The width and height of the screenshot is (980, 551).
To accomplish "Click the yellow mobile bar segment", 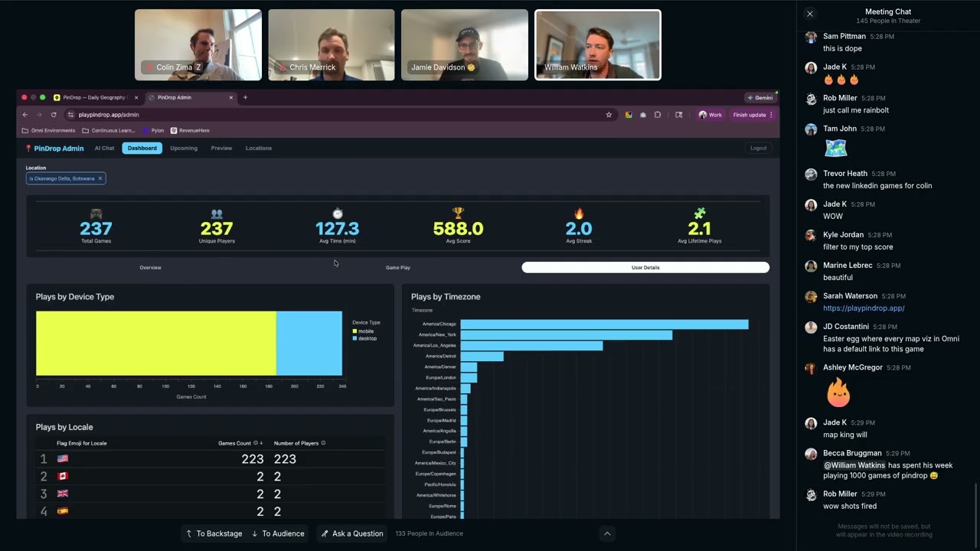I will (x=156, y=344).
